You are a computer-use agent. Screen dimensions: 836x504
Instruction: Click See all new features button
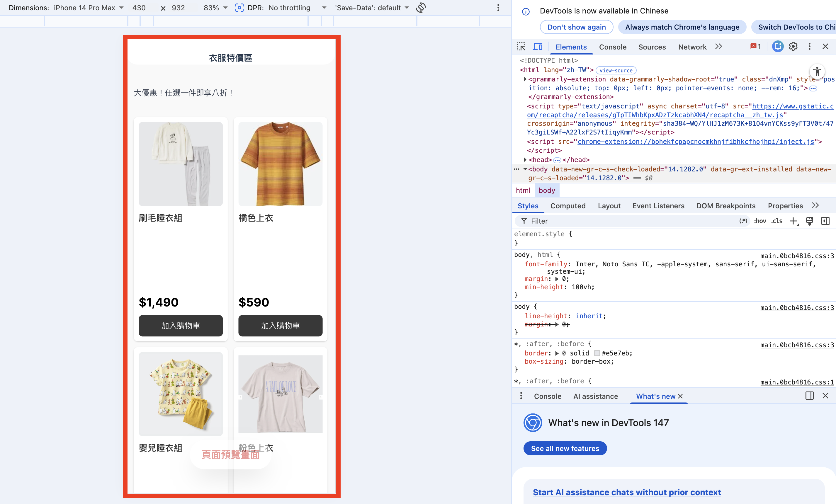pyautogui.click(x=565, y=448)
